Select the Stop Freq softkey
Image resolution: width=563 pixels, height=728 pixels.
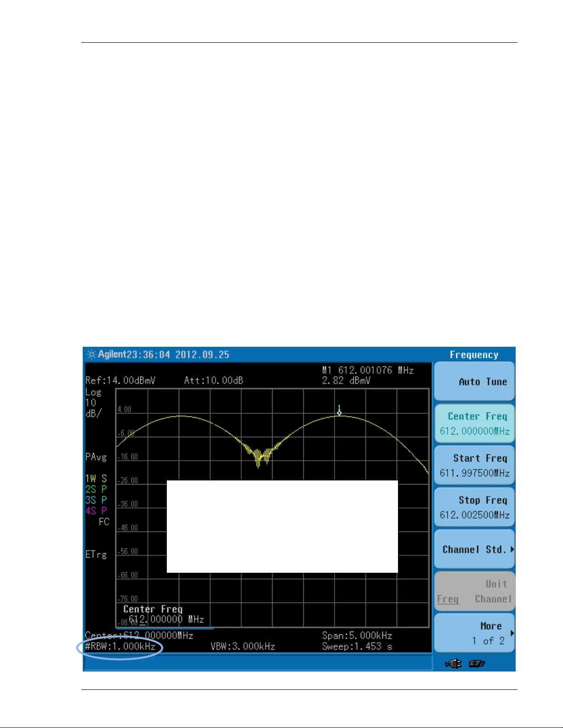(474, 507)
